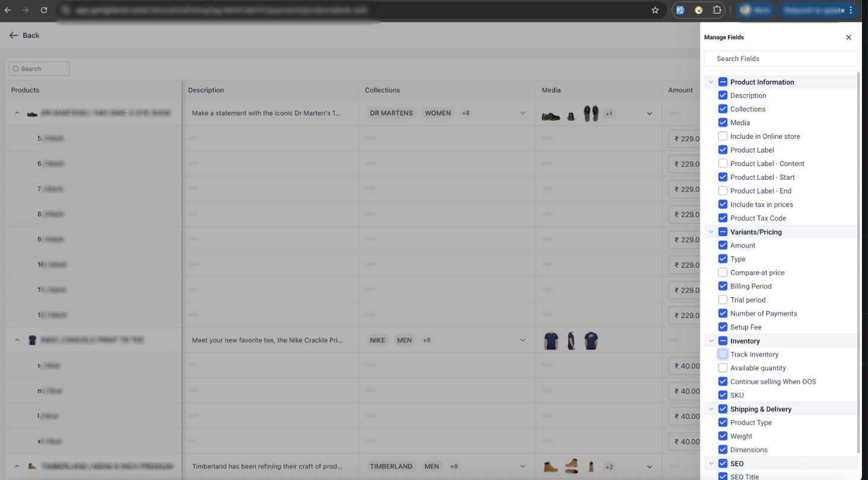Image resolution: width=868 pixels, height=480 pixels.
Task: Uncheck the Media field checkbox
Action: (x=723, y=123)
